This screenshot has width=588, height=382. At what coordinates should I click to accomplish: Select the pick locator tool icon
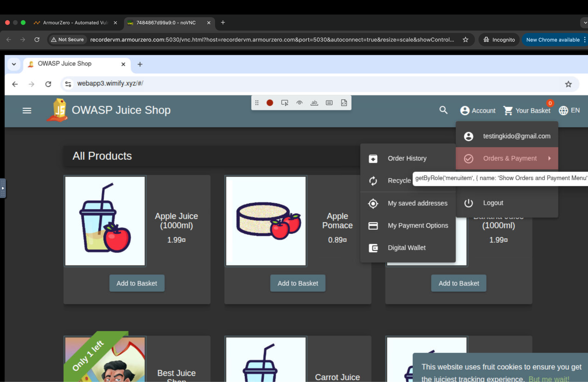(285, 103)
